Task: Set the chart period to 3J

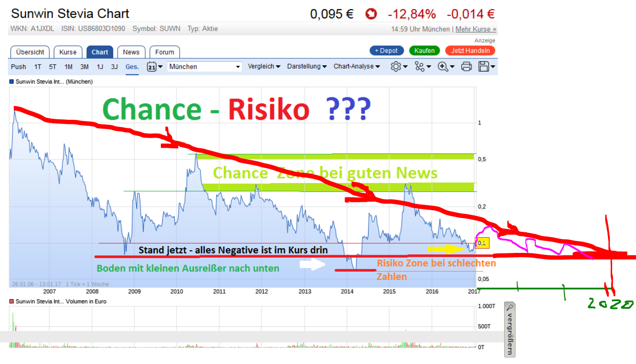Action: tap(114, 67)
